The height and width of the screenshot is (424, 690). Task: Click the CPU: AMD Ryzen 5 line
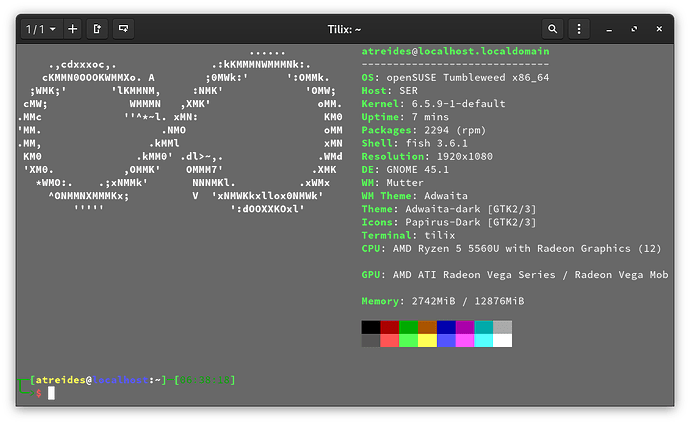511,249
